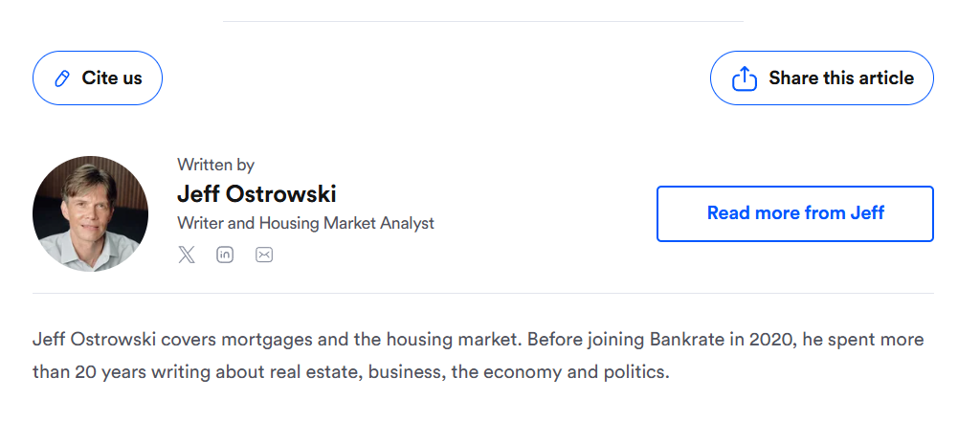Open Jeff's X (Twitter) profile icon
Screen dimensions: 980x422
(x=187, y=255)
